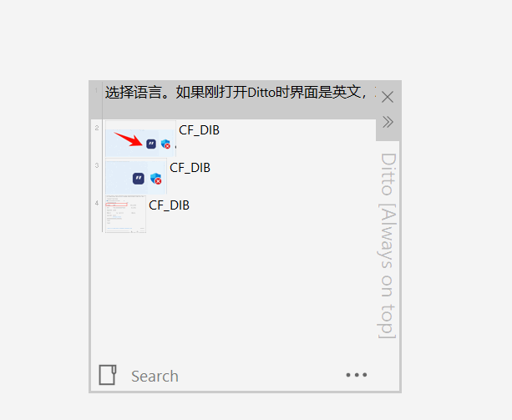512x420 pixels.
Task: Click row number 4 in the clip list
Action: (x=97, y=203)
